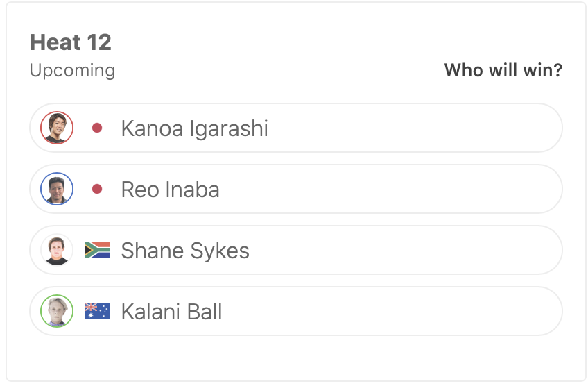Click Kanoa Igarashi's avatar photo
Image resolution: width=588 pixels, height=386 pixels.
pyautogui.click(x=57, y=128)
